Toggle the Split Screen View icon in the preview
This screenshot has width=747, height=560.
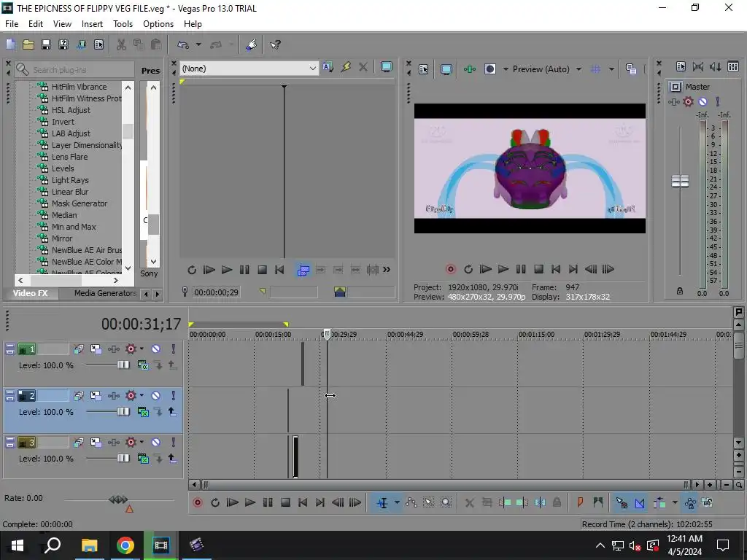pos(490,69)
